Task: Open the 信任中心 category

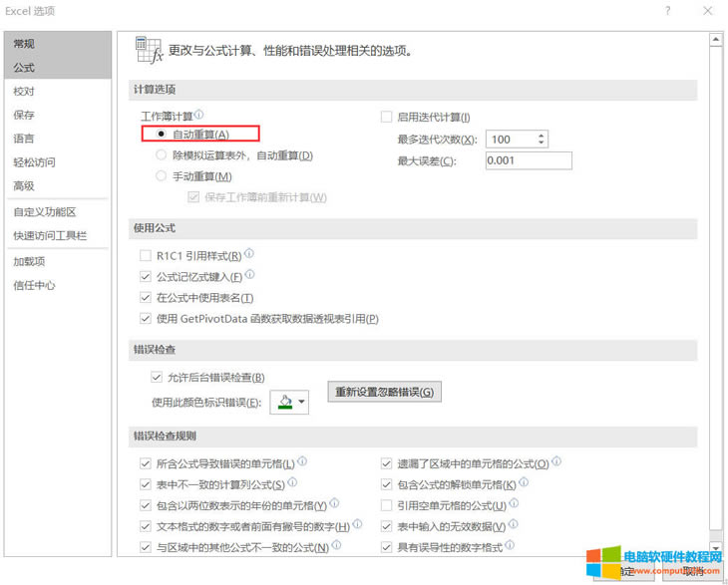Action: 34,285
